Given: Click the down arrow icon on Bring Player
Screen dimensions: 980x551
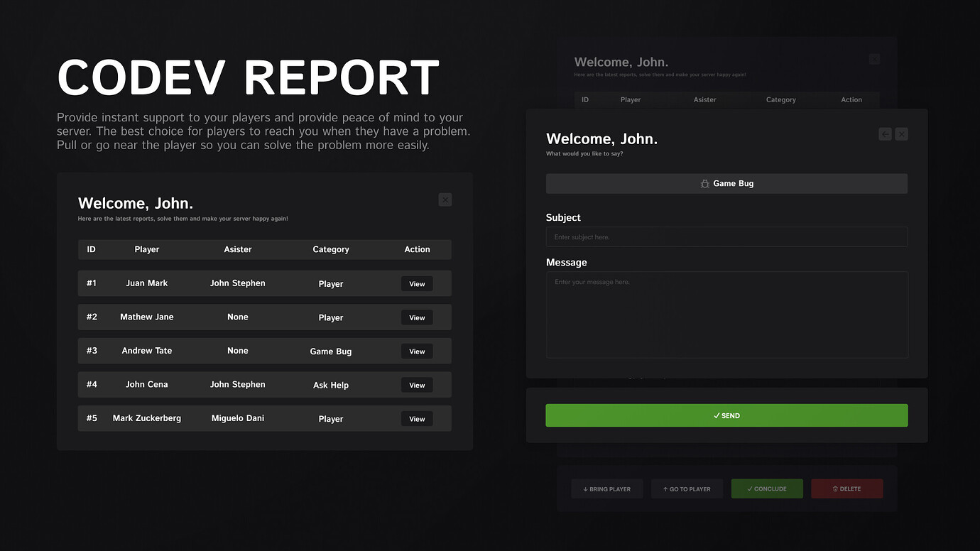Looking at the screenshot, I should (585, 489).
